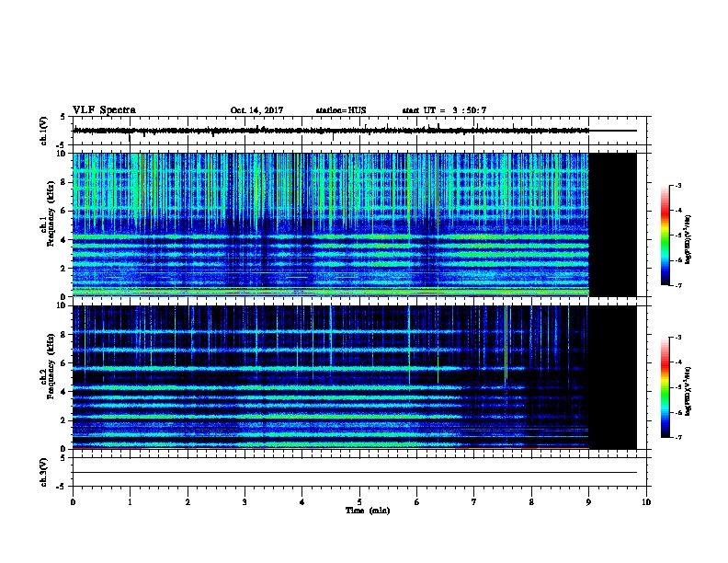Click the ch.1 4 kHz horizontal emission band

pos(331,237)
